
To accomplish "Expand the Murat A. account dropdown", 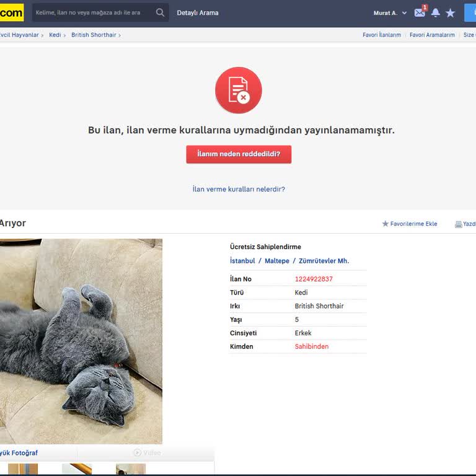I will point(390,13).
